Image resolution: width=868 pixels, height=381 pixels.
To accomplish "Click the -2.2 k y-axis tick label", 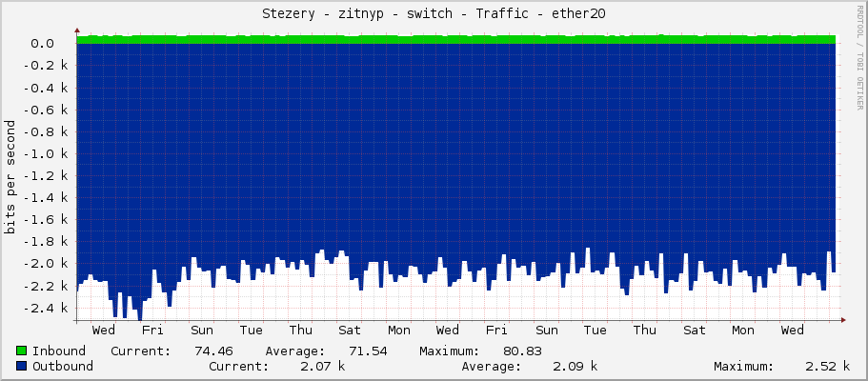I will [46, 286].
